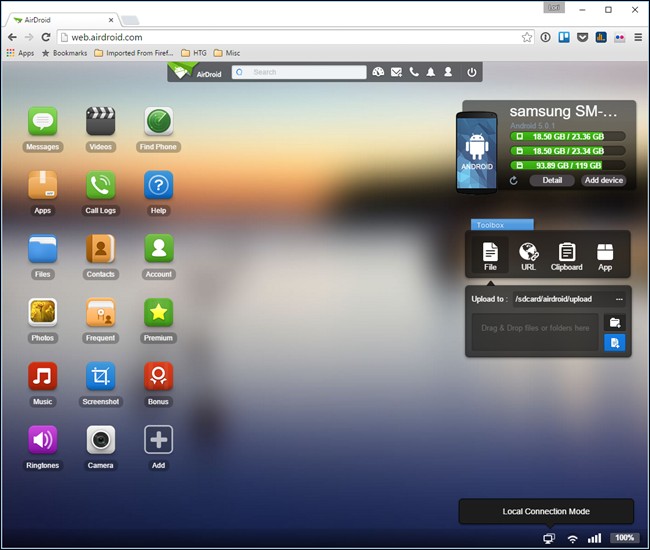This screenshot has width=650, height=550.
Task: Select the File tab in Toolbox
Action: coord(490,256)
